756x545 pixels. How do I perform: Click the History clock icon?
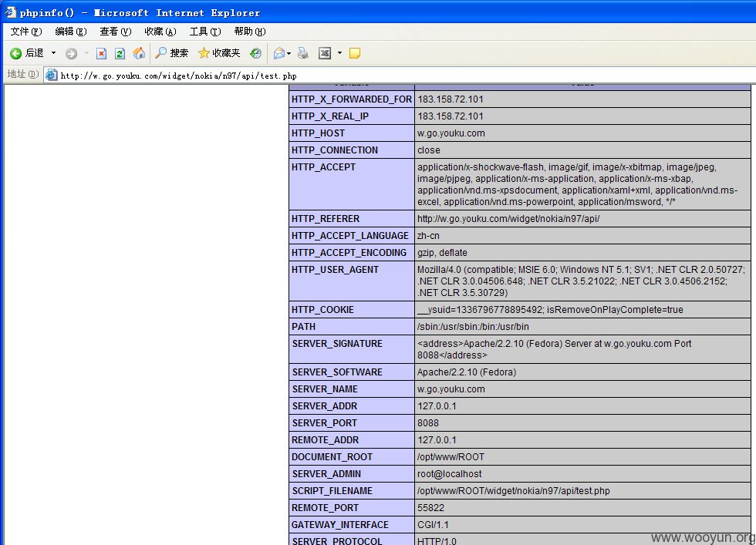256,53
